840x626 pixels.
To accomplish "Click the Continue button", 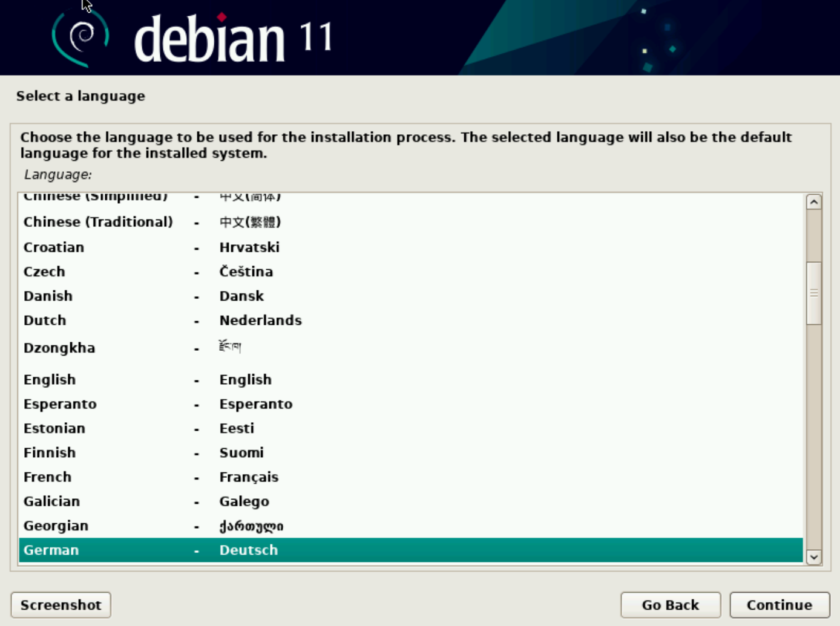I will (x=779, y=605).
